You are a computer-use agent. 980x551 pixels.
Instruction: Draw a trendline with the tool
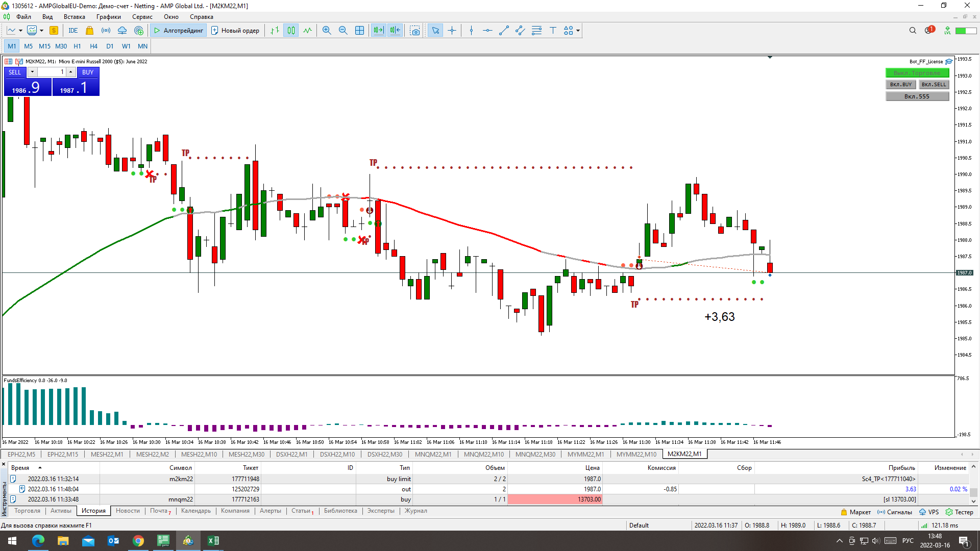pyautogui.click(x=504, y=31)
